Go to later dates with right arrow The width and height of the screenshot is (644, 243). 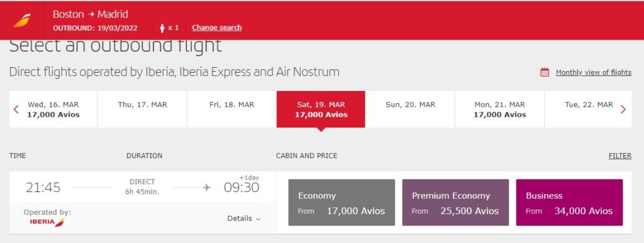(x=623, y=109)
